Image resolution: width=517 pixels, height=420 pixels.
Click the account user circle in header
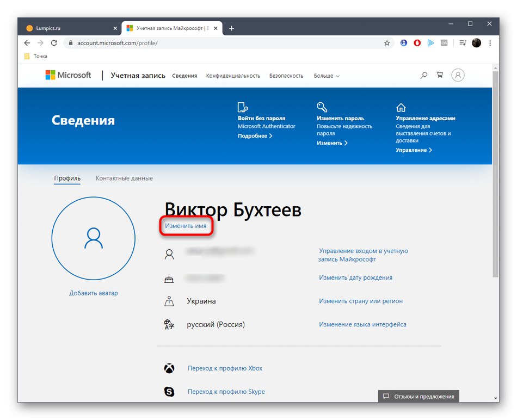(x=458, y=75)
